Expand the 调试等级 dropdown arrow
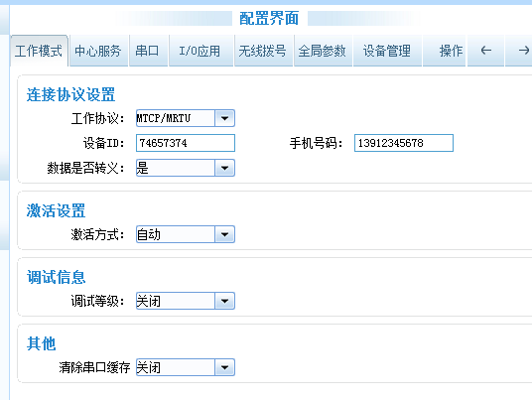The height and width of the screenshot is (400, 532). pyautogui.click(x=224, y=301)
